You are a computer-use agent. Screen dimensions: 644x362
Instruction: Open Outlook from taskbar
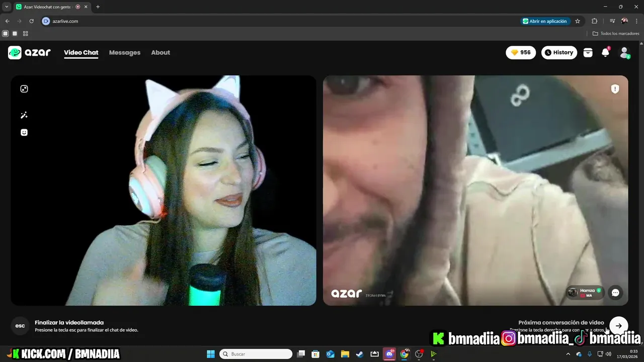[x=331, y=354]
